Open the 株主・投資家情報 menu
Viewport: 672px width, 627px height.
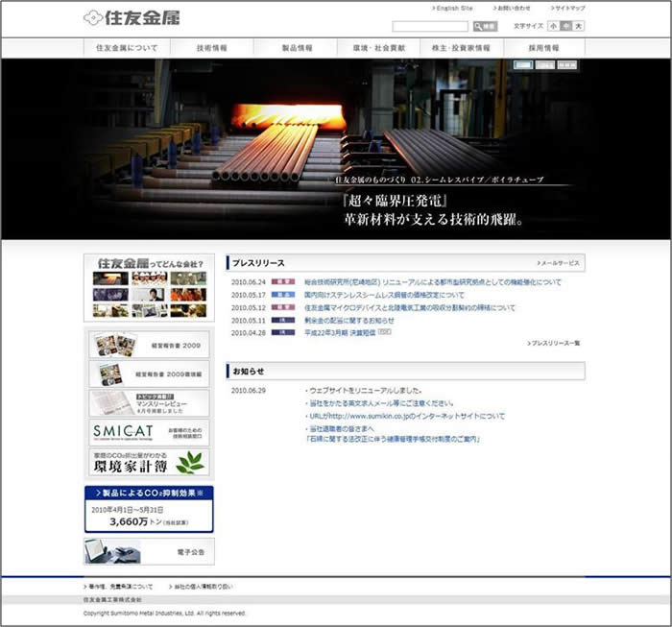point(461,48)
